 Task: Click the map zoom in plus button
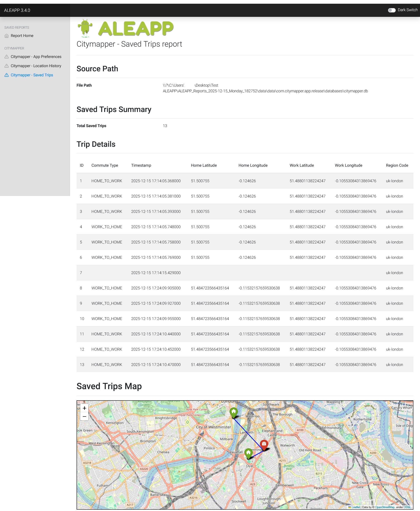click(84, 408)
